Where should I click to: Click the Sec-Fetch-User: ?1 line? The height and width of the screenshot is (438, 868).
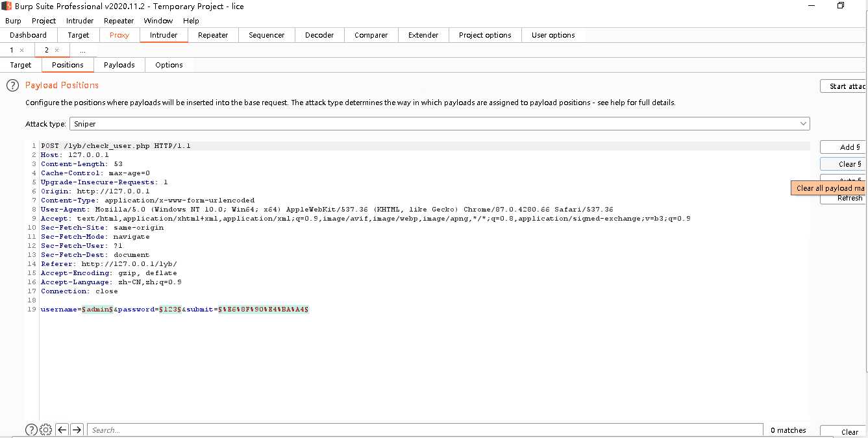click(x=82, y=246)
